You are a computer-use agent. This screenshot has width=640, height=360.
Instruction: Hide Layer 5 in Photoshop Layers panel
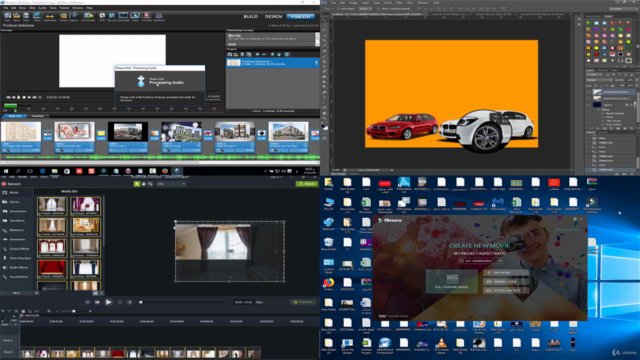[x=589, y=105]
